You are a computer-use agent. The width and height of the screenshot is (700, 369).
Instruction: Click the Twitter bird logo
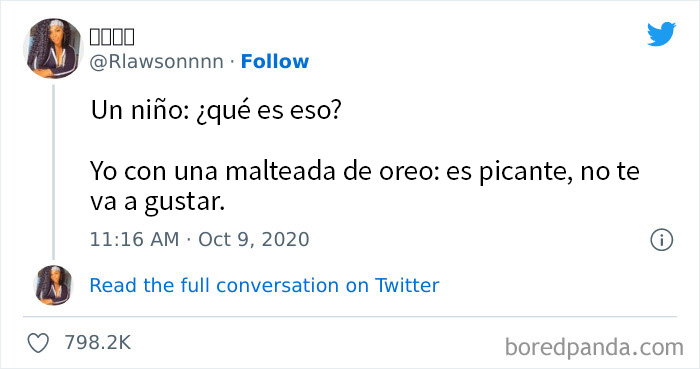[662, 34]
